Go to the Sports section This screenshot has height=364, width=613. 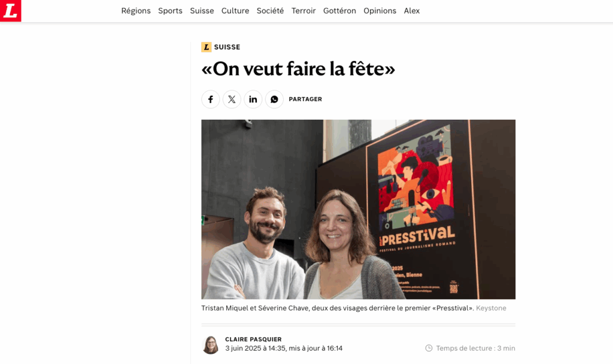tap(170, 11)
